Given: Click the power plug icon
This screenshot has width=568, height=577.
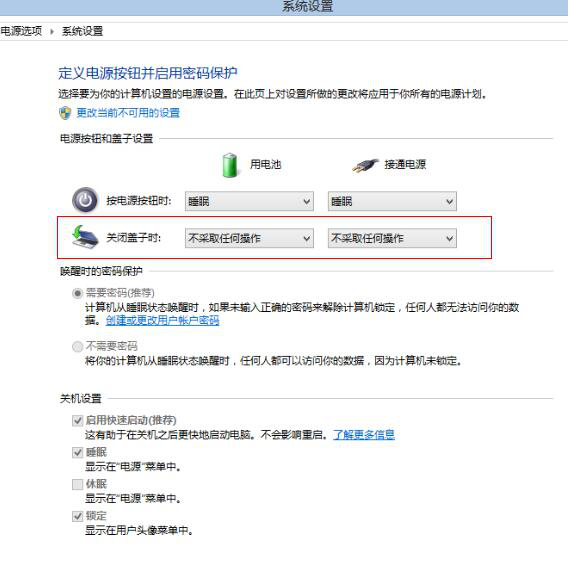Looking at the screenshot, I should coord(365,165).
